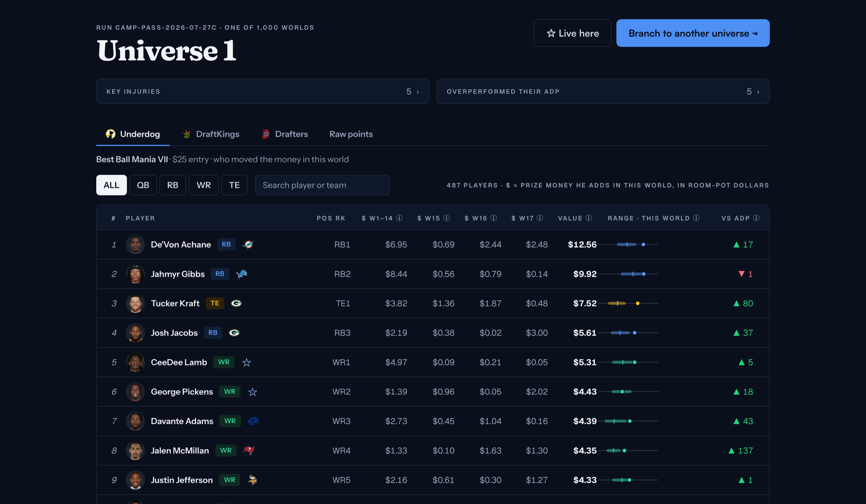
Task: Click the Packers logo next to Josh Jacobs
Action: (x=234, y=333)
